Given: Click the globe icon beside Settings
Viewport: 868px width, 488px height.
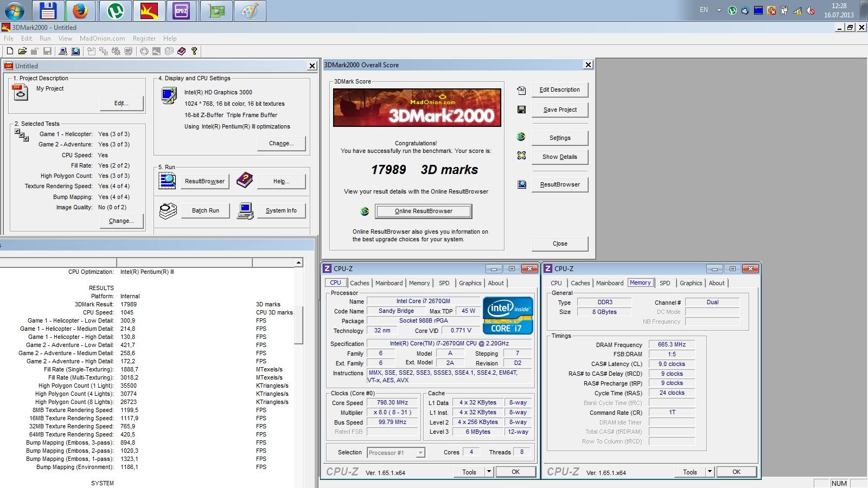Looking at the screenshot, I should click(x=521, y=137).
